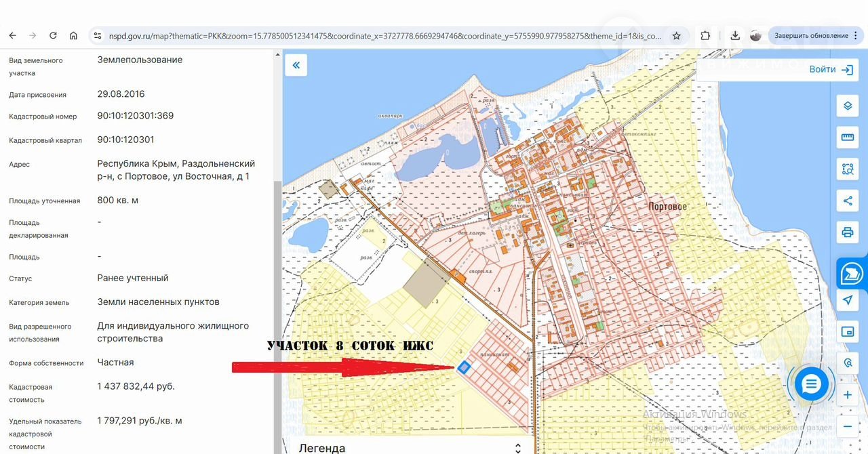Open the browser extensions menu
The width and height of the screenshot is (868, 454).
(705, 36)
